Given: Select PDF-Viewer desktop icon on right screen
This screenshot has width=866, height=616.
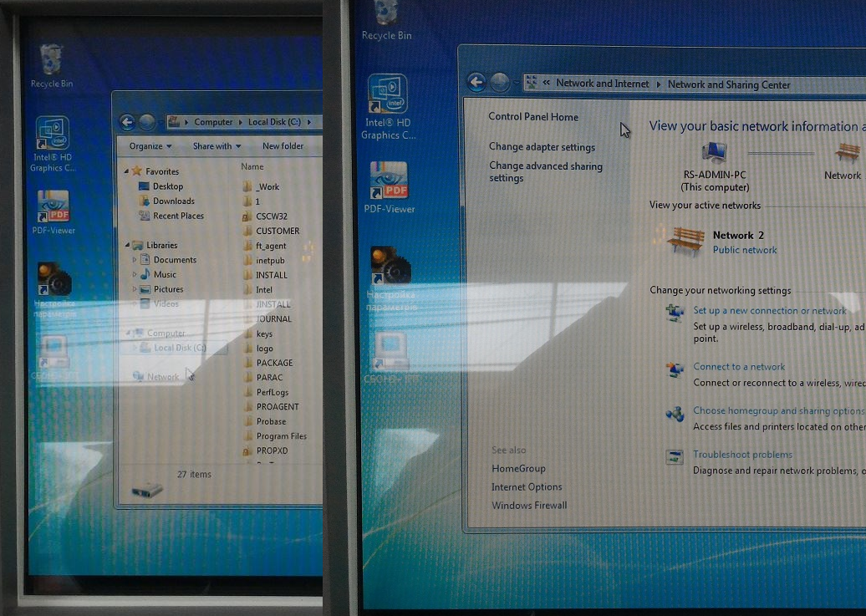Looking at the screenshot, I should pos(390,187).
